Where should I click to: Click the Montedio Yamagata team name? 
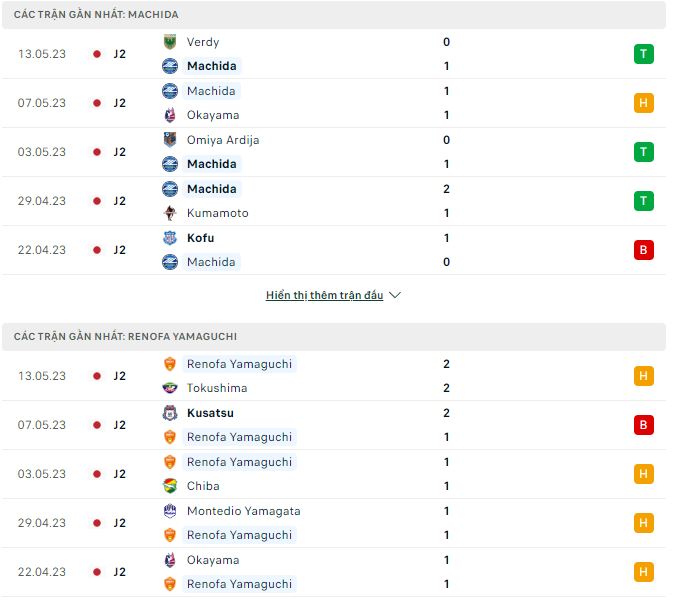pyautogui.click(x=243, y=511)
